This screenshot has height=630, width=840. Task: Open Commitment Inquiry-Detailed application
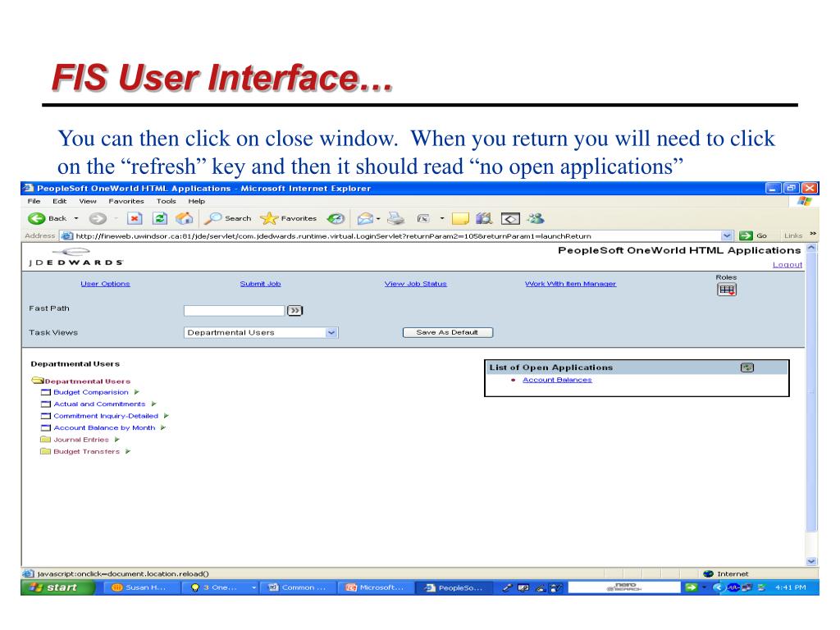(106, 416)
